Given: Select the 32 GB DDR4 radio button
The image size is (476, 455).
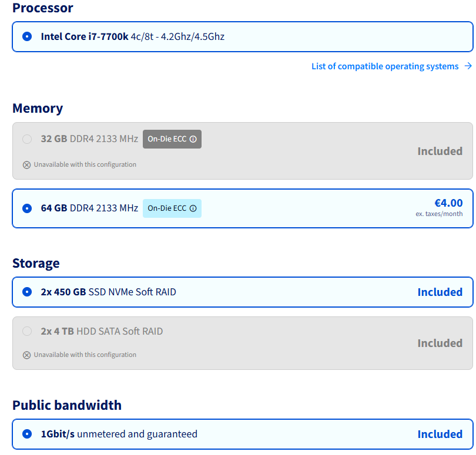Looking at the screenshot, I should click(x=27, y=139).
